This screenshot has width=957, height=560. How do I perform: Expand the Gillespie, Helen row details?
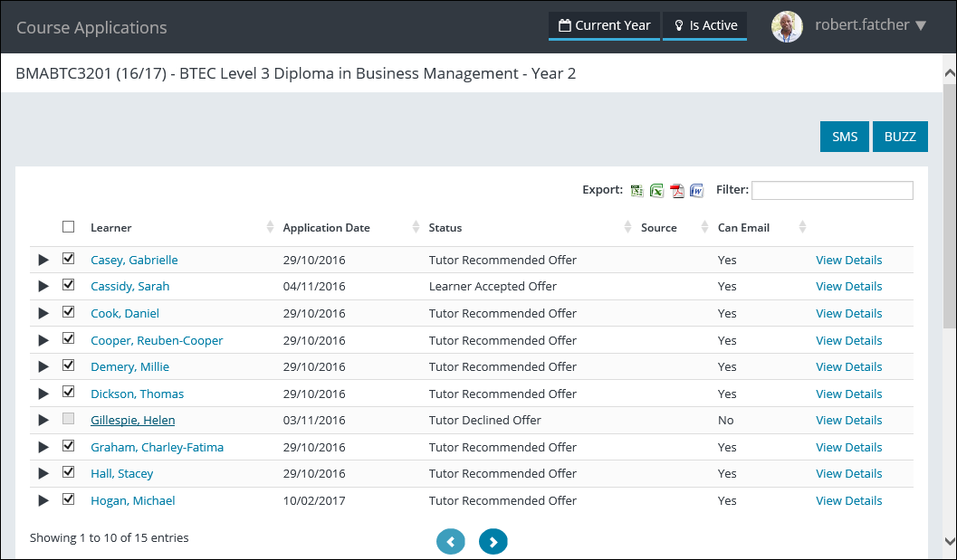[x=43, y=421]
